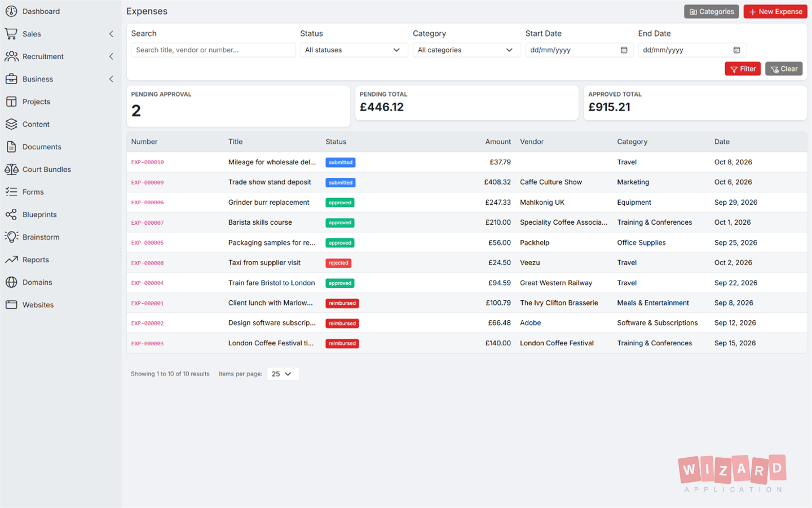Image resolution: width=812 pixels, height=508 pixels.
Task: Open expense EXP-000009 link
Action: (148, 182)
